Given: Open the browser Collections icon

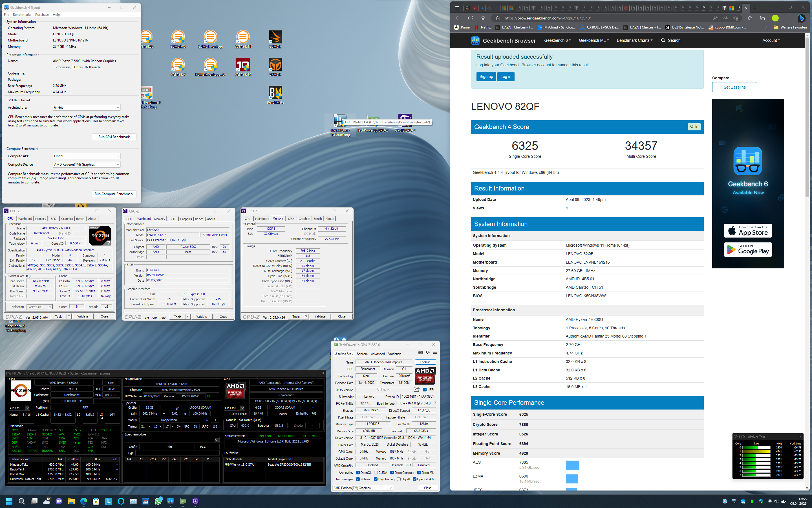Looking at the screenshot, I should click(x=762, y=18).
